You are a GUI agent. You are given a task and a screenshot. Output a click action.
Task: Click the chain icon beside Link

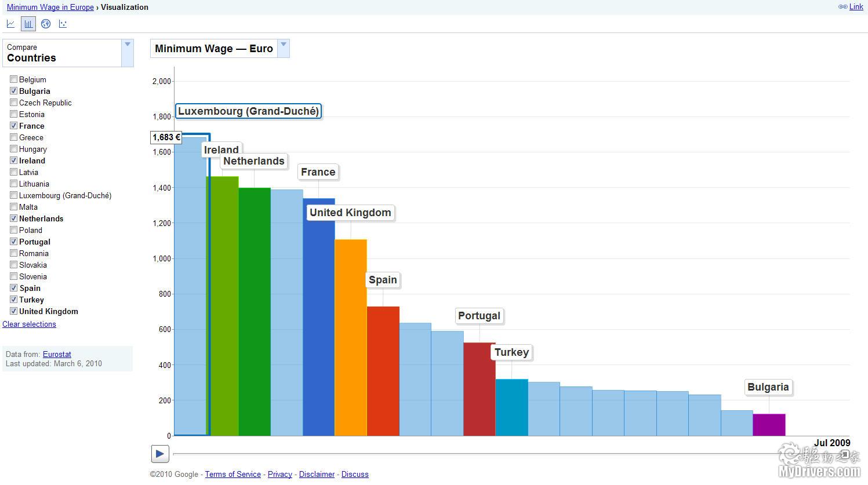pyautogui.click(x=842, y=7)
